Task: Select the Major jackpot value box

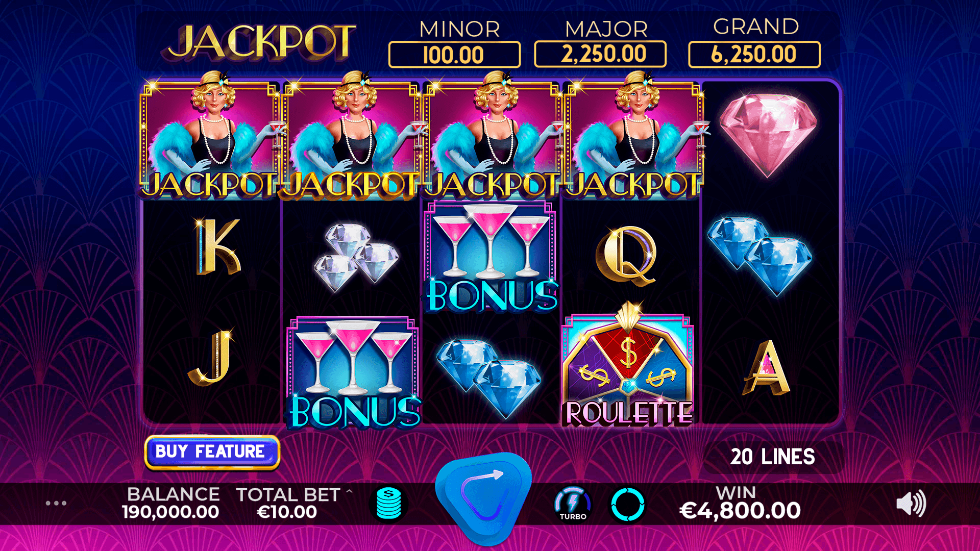Action: tap(600, 54)
